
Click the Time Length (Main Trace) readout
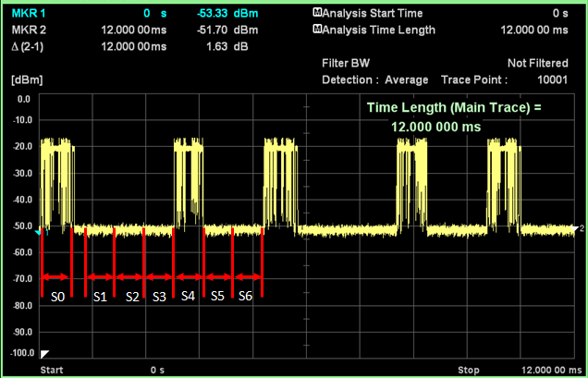click(454, 117)
